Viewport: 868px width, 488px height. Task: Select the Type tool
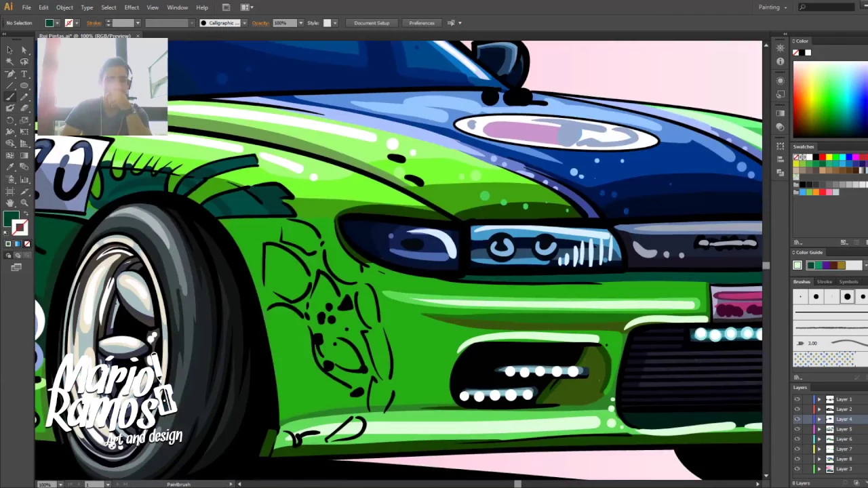click(x=24, y=73)
